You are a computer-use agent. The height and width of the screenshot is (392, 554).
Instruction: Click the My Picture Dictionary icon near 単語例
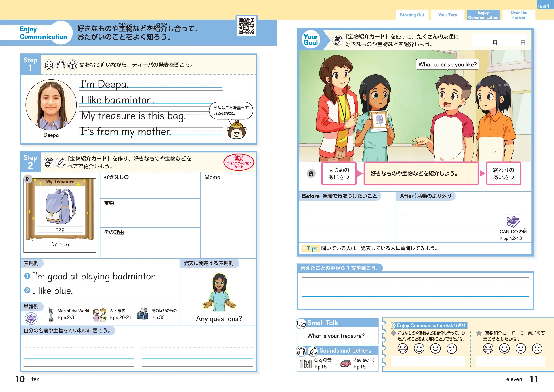pos(31,318)
